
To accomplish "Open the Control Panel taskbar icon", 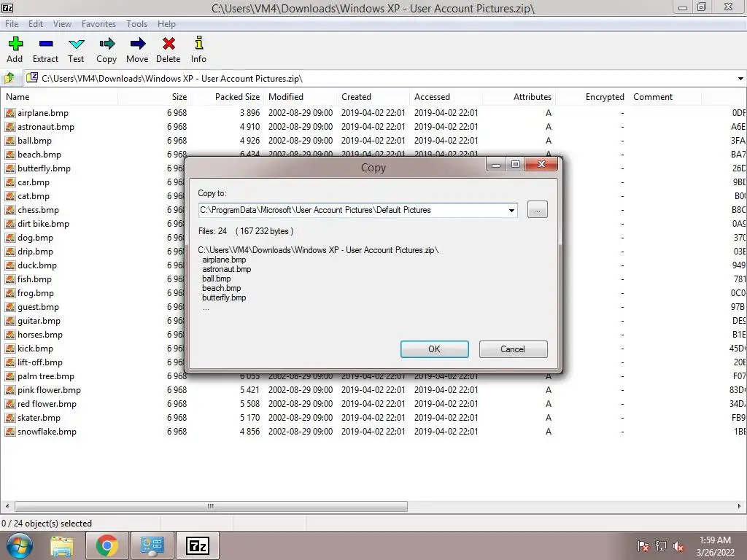I will pos(152,545).
